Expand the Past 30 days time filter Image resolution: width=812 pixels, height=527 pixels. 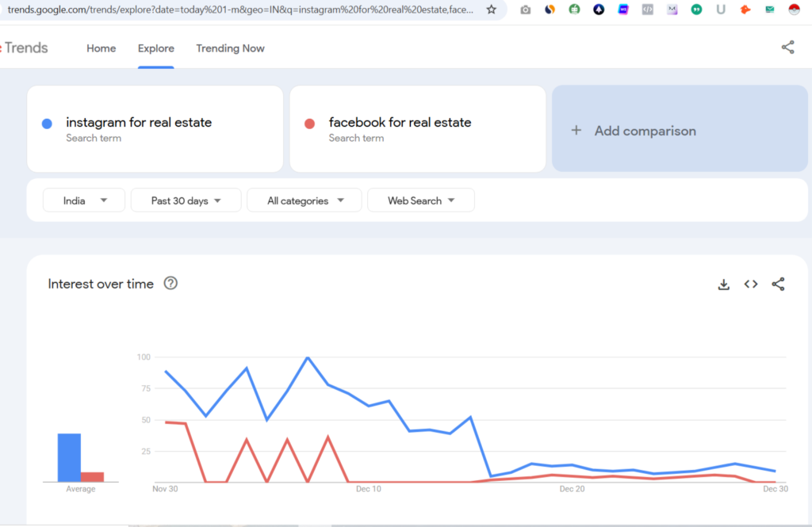pos(186,200)
